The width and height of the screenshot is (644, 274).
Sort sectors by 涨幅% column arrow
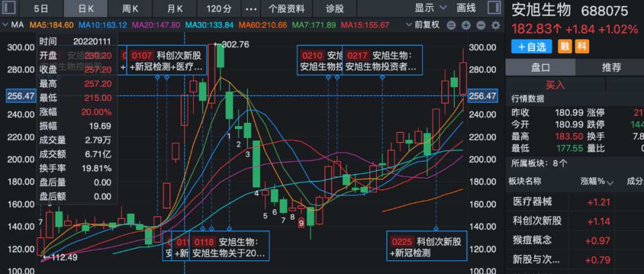tap(610, 183)
